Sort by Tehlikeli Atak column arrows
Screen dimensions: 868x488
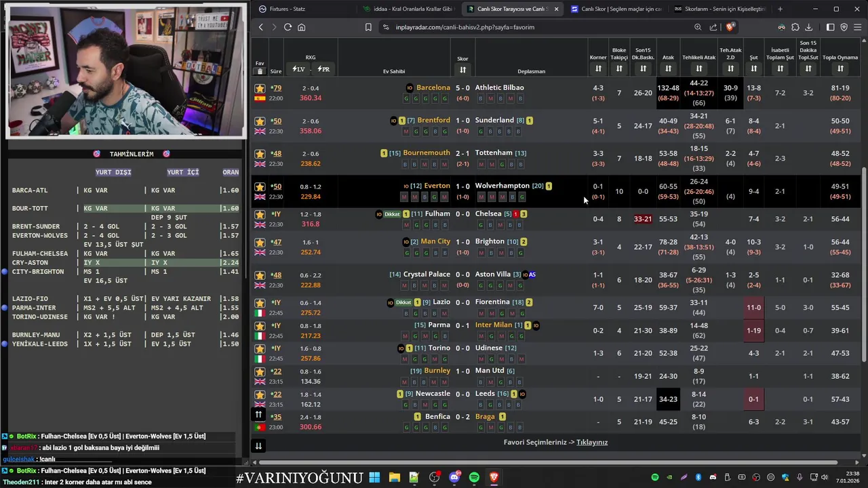pos(698,68)
